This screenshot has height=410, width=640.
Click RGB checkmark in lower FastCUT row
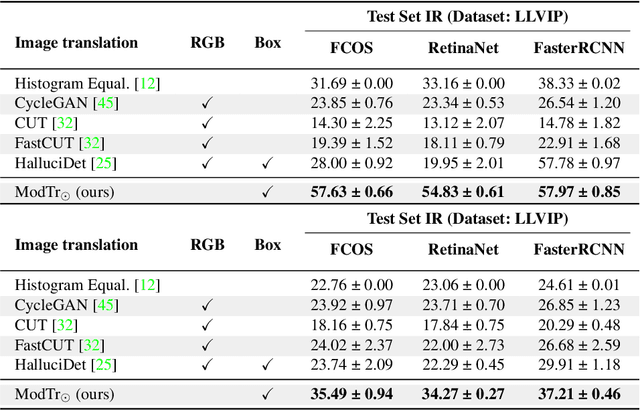coord(205,346)
